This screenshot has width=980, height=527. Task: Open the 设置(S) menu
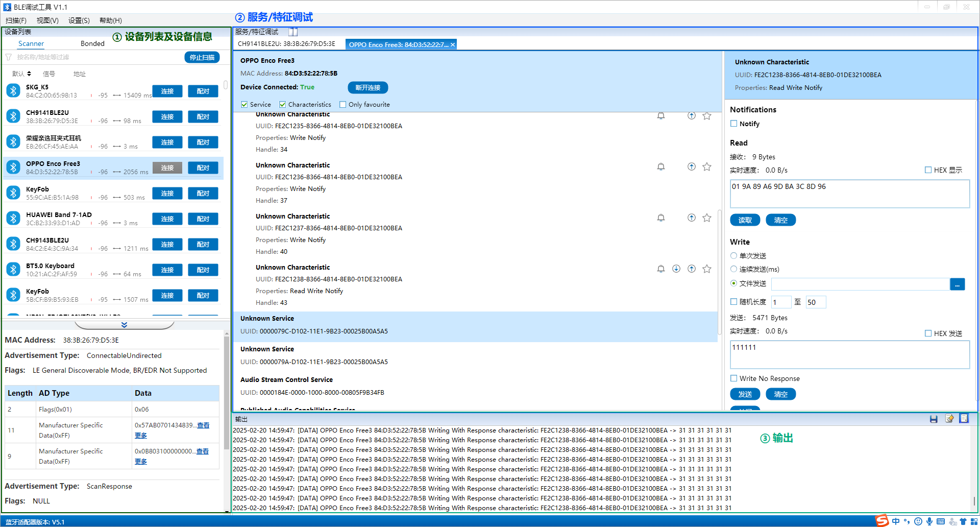(78, 20)
